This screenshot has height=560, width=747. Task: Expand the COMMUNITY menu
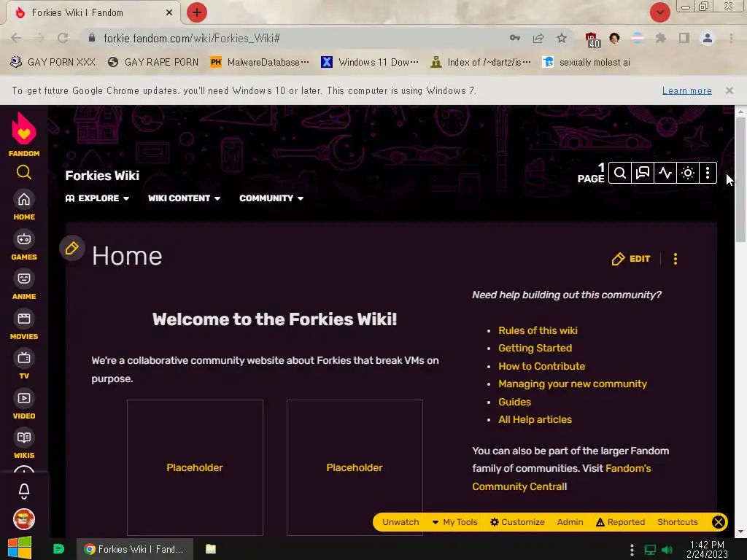pos(271,198)
